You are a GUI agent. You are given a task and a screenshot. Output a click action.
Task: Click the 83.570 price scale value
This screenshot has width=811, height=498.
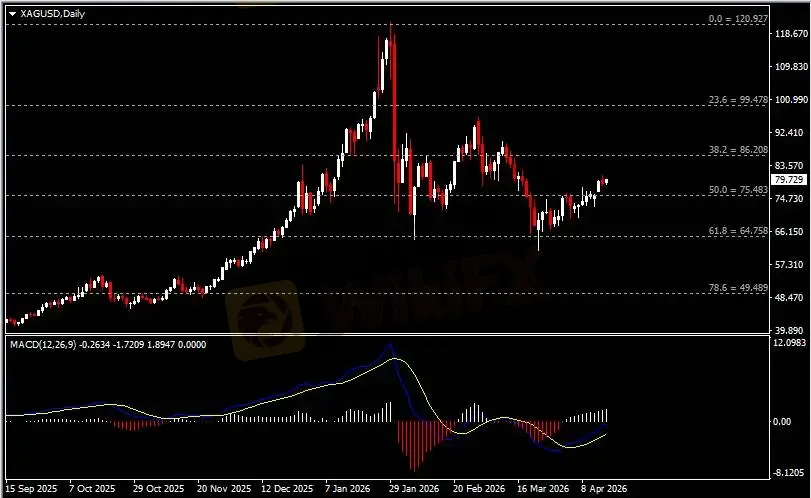coord(791,166)
